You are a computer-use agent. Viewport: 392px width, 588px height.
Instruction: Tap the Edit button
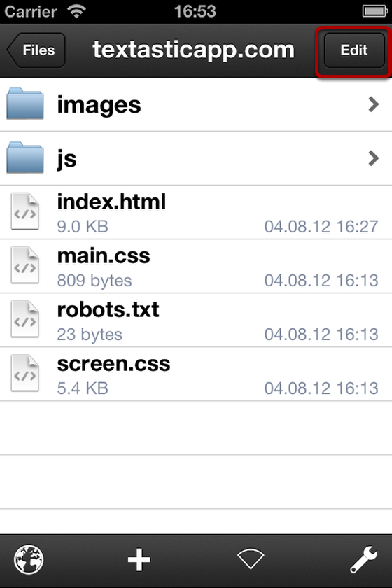(x=354, y=50)
